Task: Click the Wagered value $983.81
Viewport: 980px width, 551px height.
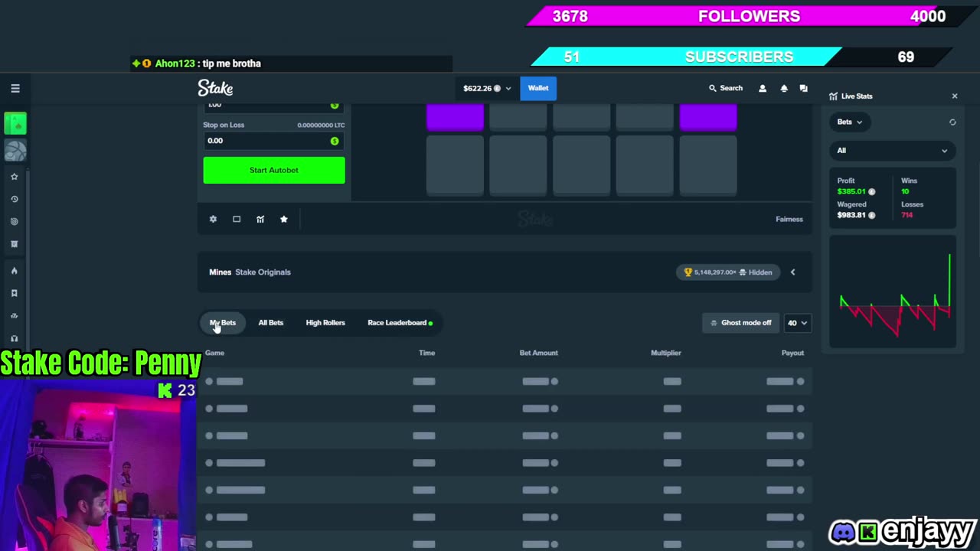Action: (x=851, y=216)
